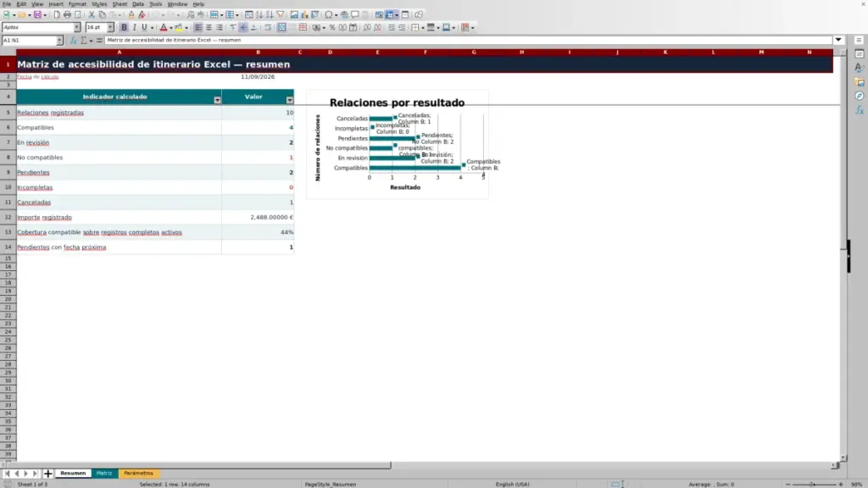Insert image from toolbar
868x488 pixels.
pyautogui.click(x=294, y=15)
